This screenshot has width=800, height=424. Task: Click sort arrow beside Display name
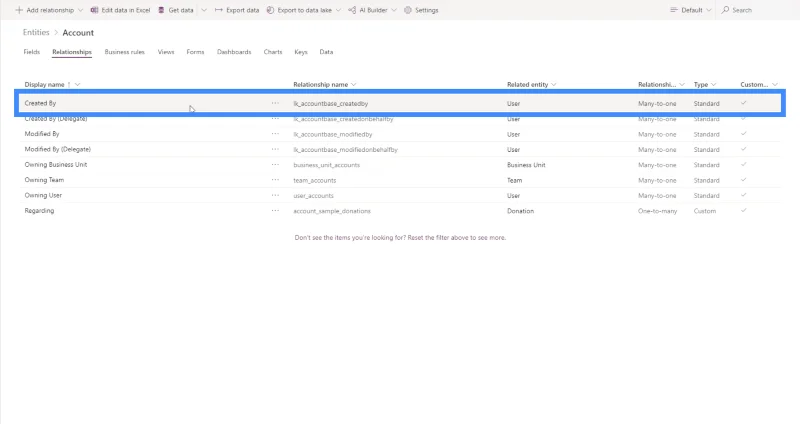69,85
